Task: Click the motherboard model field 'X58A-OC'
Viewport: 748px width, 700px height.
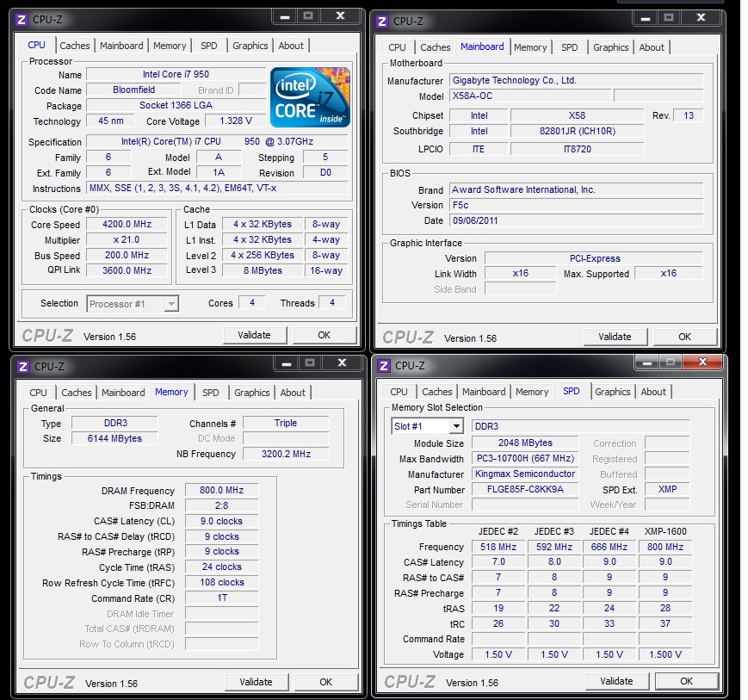Action: (530, 96)
